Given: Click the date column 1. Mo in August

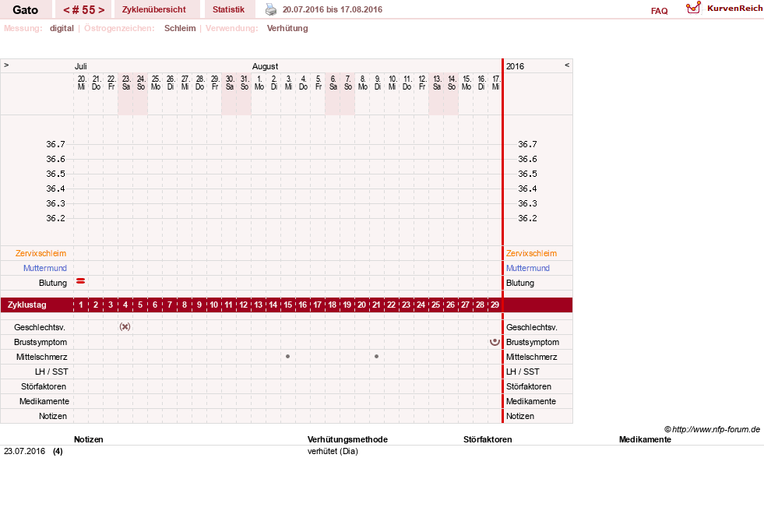Looking at the screenshot, I should (259, 83).
